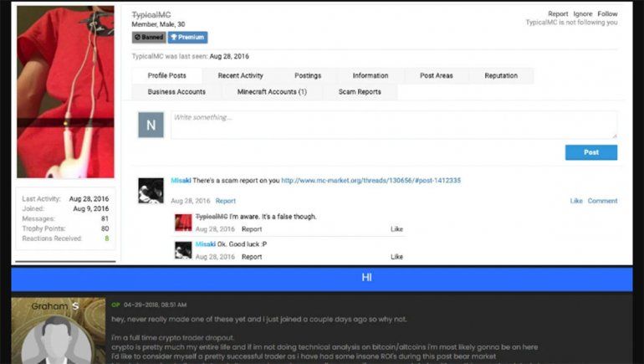Follow the mc-market.org scam report link
Image resolution: width=644 pixels, height=364 pixels.
click(x=371, y=181)
